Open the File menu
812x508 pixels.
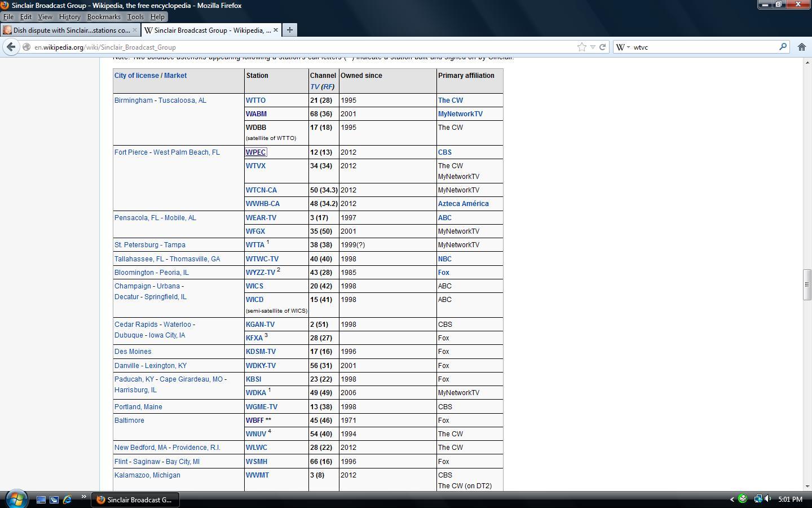point(8,17)
